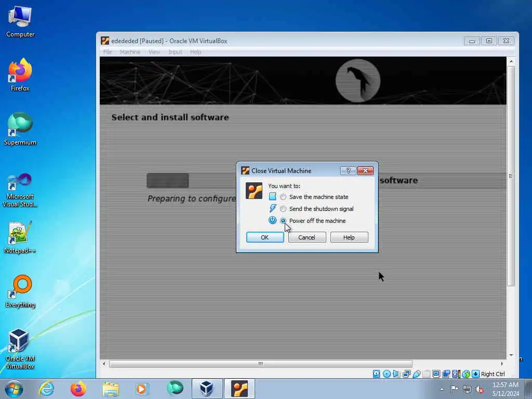Screen dimensions: 532x399
Task: Open the File menu in VirtualBox
Action: [x=108, y=52]
